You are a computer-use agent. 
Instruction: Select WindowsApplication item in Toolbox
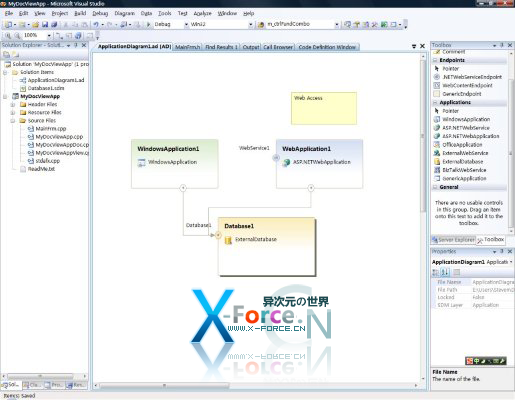click(x=466, y=119)
